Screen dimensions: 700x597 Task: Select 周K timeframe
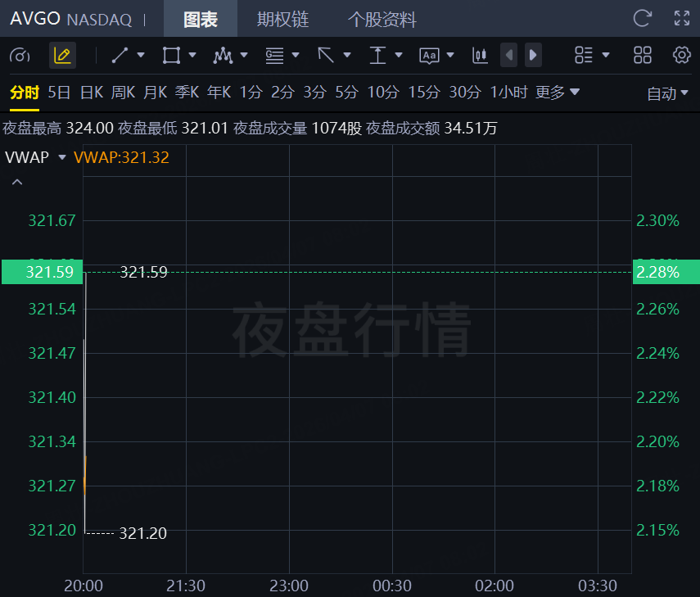[x=123, y=93]
